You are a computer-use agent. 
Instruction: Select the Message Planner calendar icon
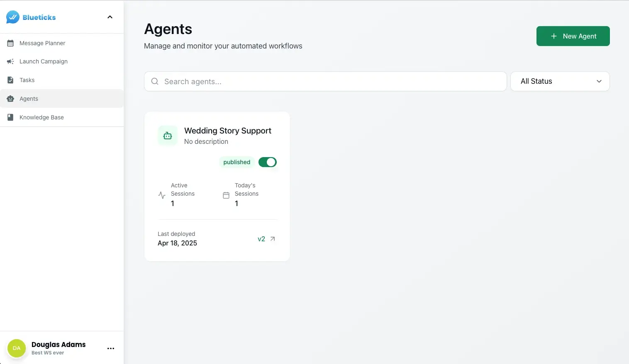pos(10,43)
